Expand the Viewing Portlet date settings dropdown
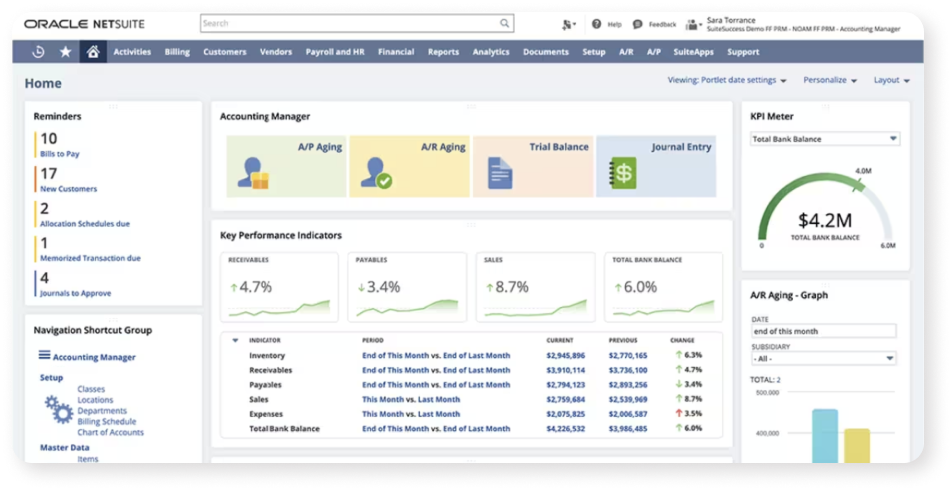Screen dimensions: 952x491 [x=727, y=80]
